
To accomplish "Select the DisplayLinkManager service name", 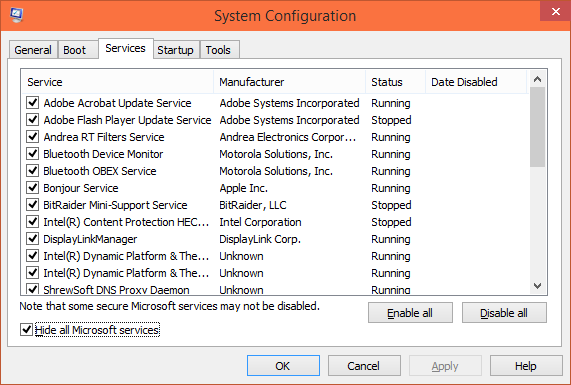I will click(90, 239).
